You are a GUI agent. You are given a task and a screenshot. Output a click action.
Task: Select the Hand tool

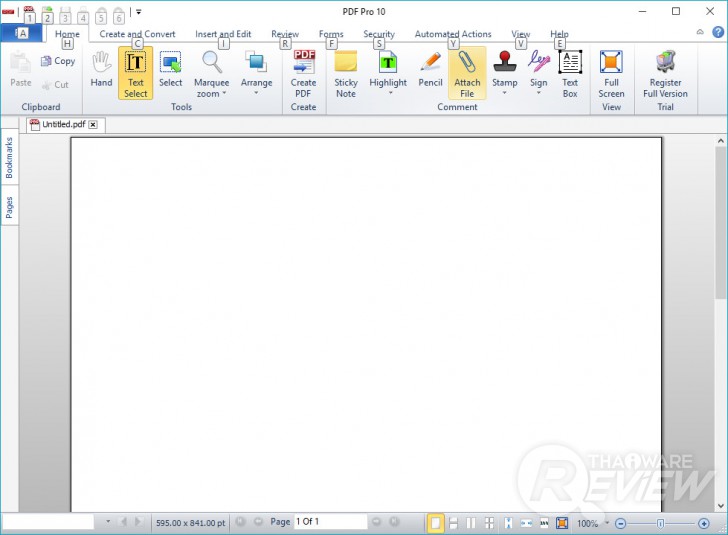(101, 70)
